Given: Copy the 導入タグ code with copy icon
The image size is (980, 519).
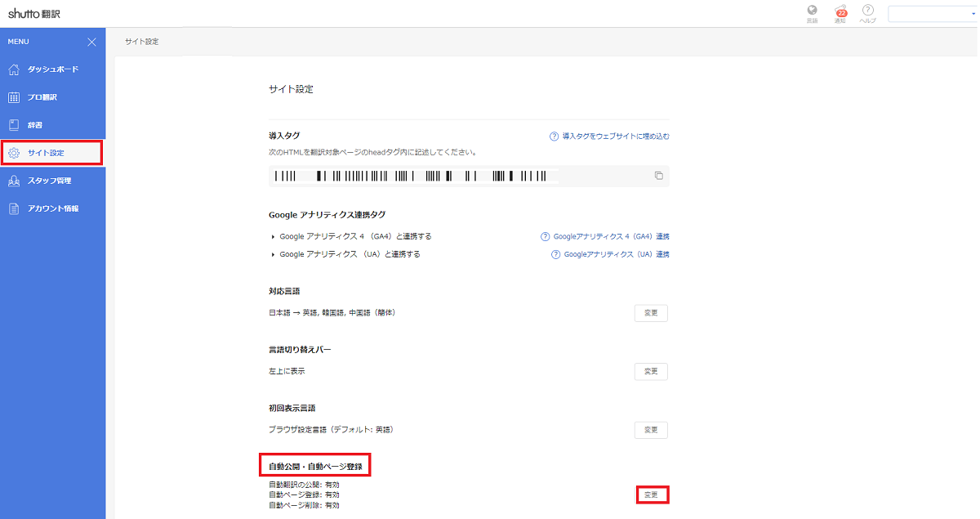Looking at the screenshot, I should (x=658, y=176).
